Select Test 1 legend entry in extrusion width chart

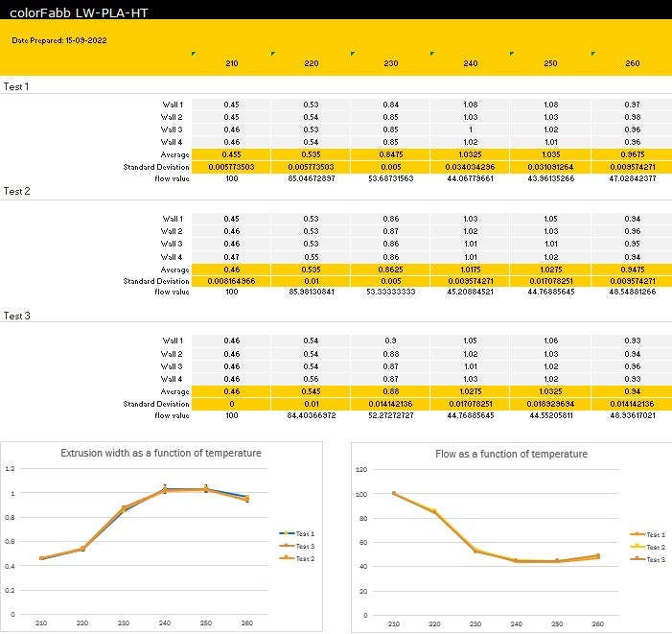click(296, 533)
